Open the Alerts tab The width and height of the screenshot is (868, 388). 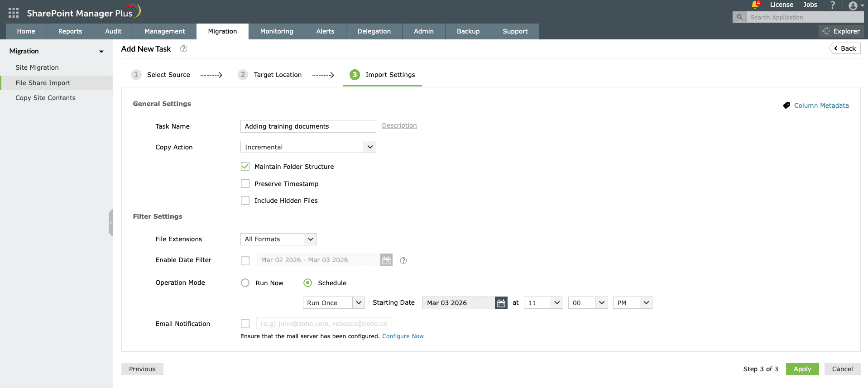(x=325, y=31)
